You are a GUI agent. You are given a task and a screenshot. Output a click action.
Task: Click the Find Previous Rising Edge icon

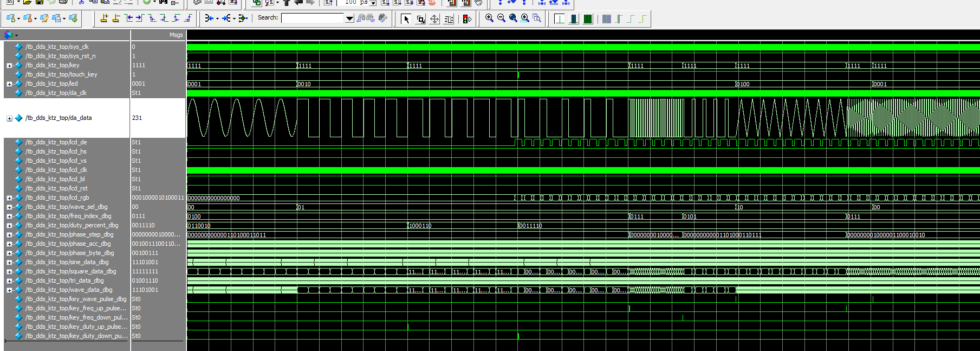click(x=176, y=18)
